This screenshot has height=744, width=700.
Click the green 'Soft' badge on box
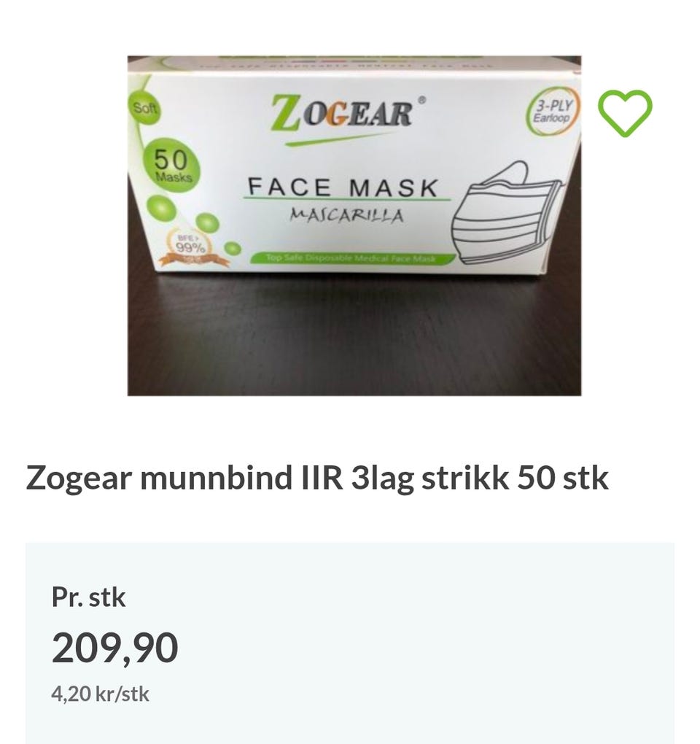coord(144,108)
